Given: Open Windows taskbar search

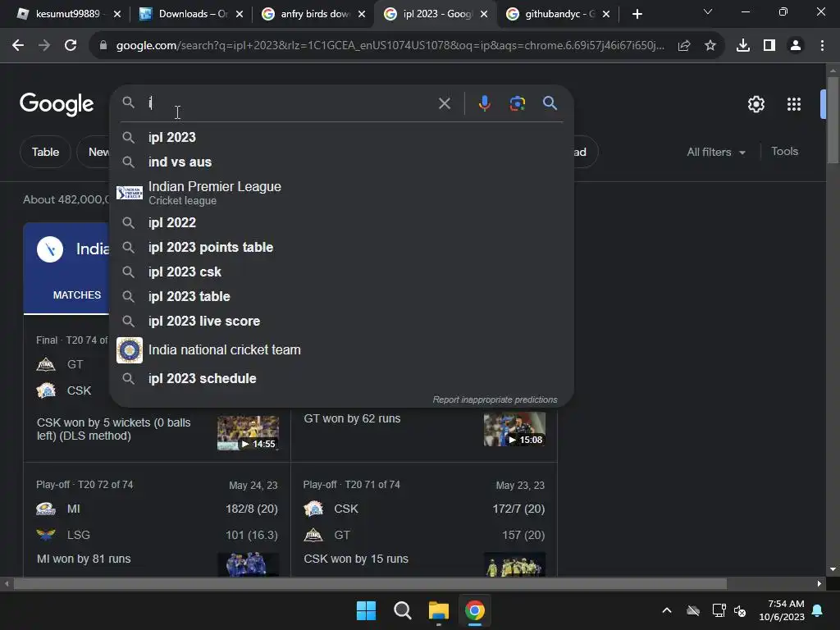Looking at the screenshot, I should coord(402,610).
